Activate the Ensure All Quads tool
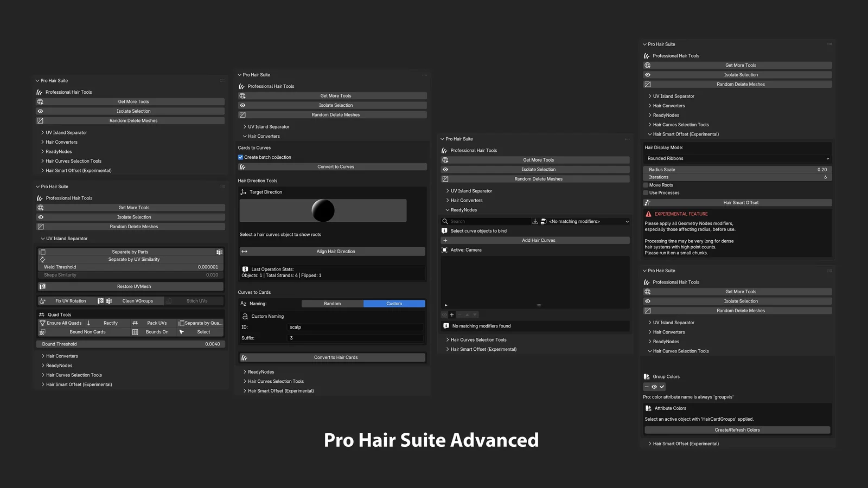This screenshot has width=868, height=488. (61, 323)
